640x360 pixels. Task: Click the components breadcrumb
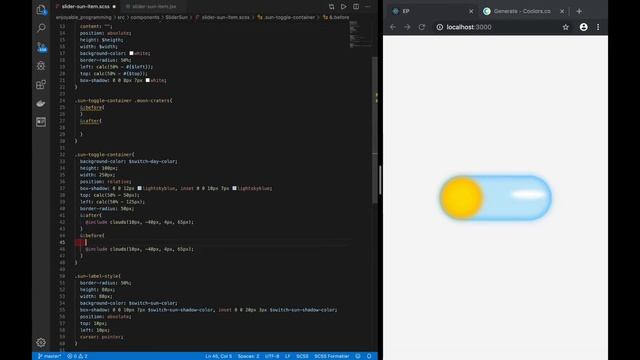145,18
